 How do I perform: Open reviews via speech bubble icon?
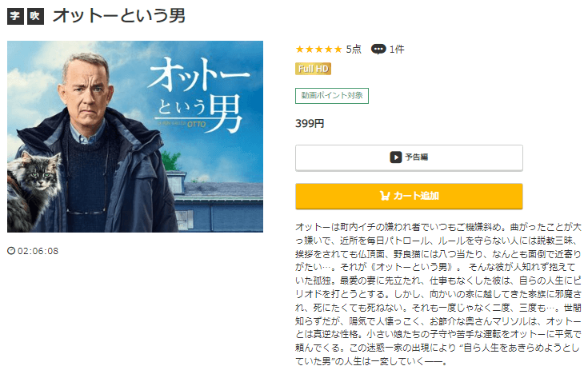(378, 49)
